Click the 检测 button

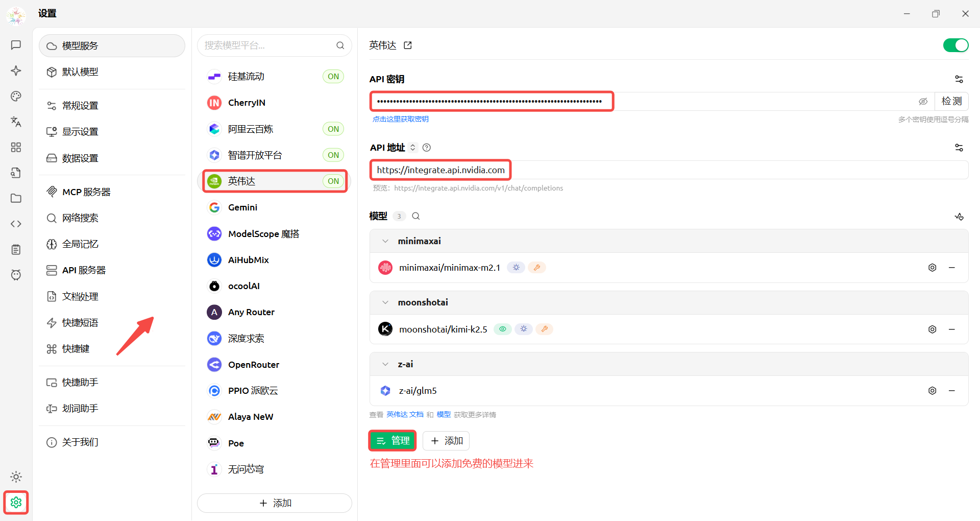coord(951,101)
